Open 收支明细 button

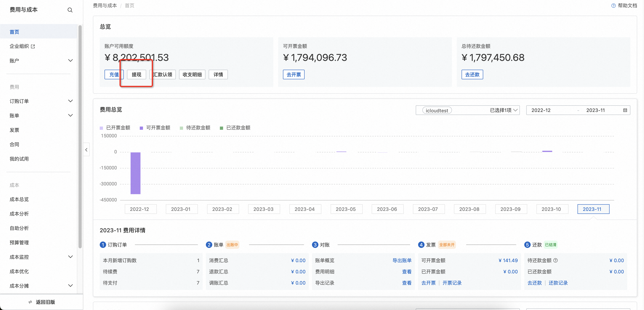[192, 74]
